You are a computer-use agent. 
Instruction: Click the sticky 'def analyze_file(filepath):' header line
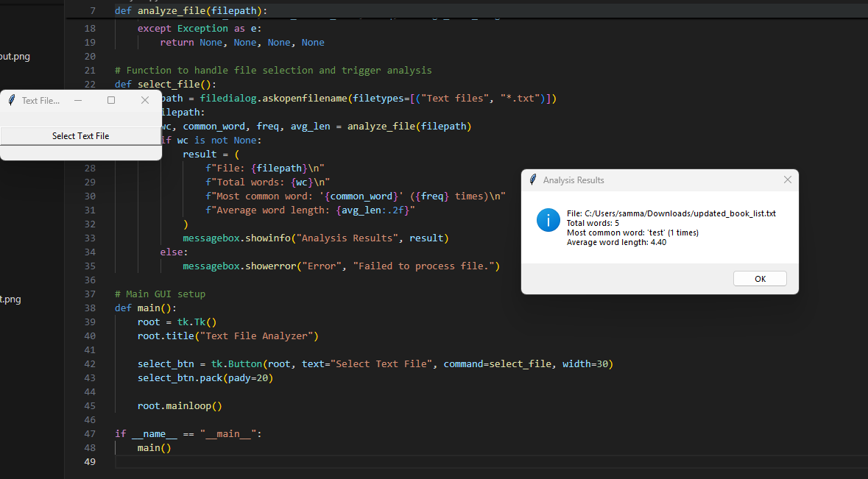[x=191, y=10]
